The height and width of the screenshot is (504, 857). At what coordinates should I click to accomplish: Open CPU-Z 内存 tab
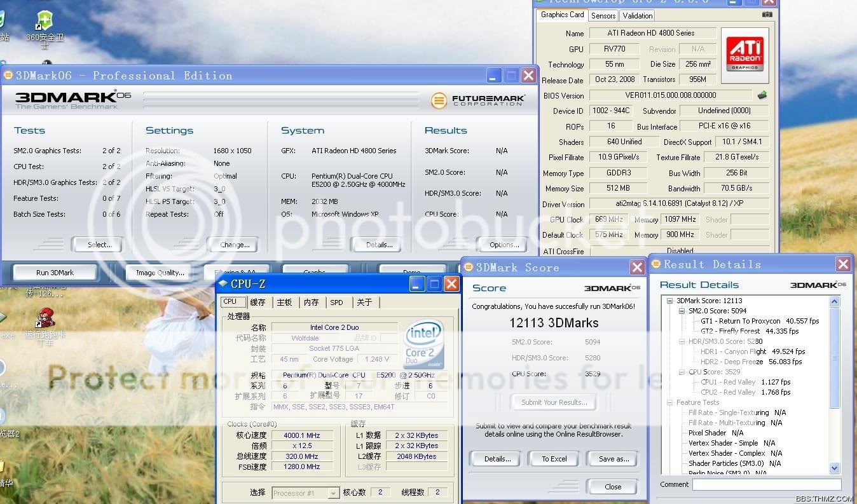point(311,303)
